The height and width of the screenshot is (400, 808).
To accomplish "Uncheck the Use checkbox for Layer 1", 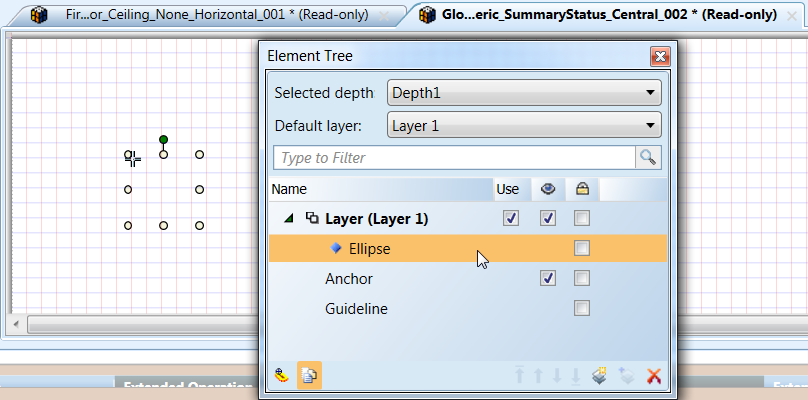I will 511,218.
